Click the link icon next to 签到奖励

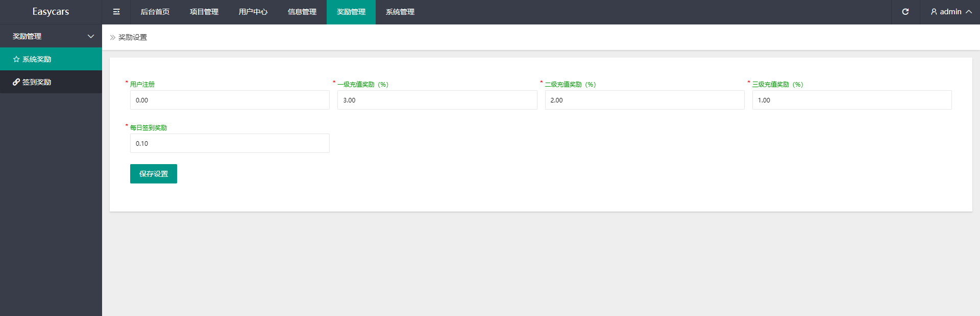pyautogui.click(x=16, y=82)
